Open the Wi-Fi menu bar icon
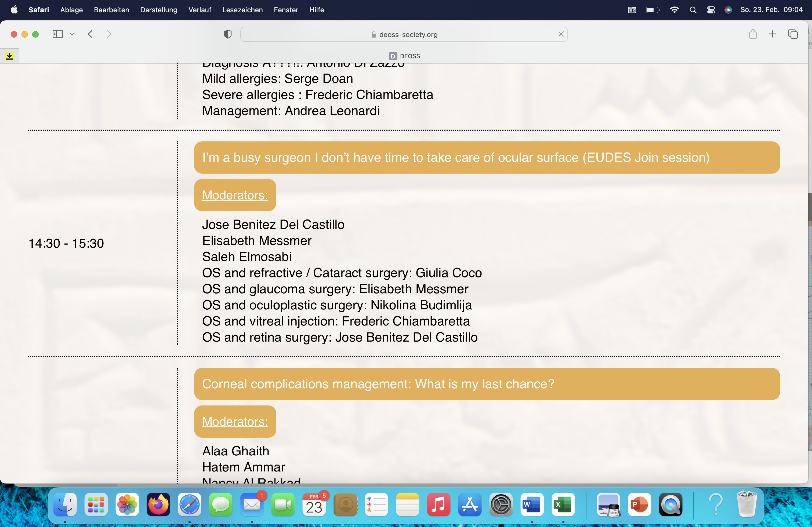 674,10
